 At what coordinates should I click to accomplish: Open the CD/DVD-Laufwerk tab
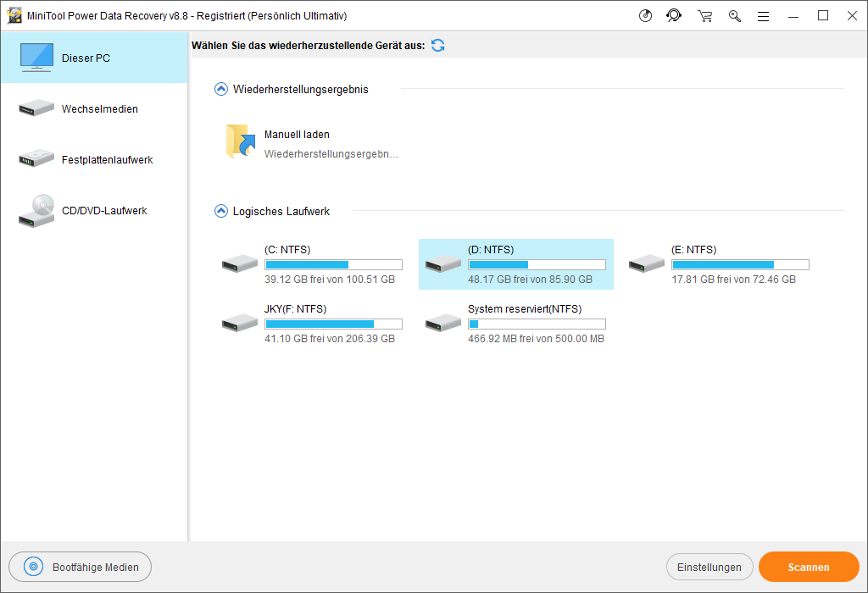[x=93, y=211]
